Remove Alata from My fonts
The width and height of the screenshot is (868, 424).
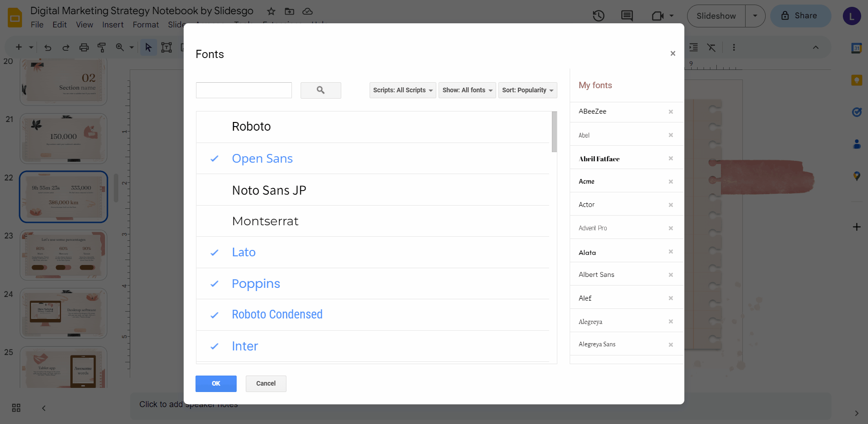click(671, 251)
